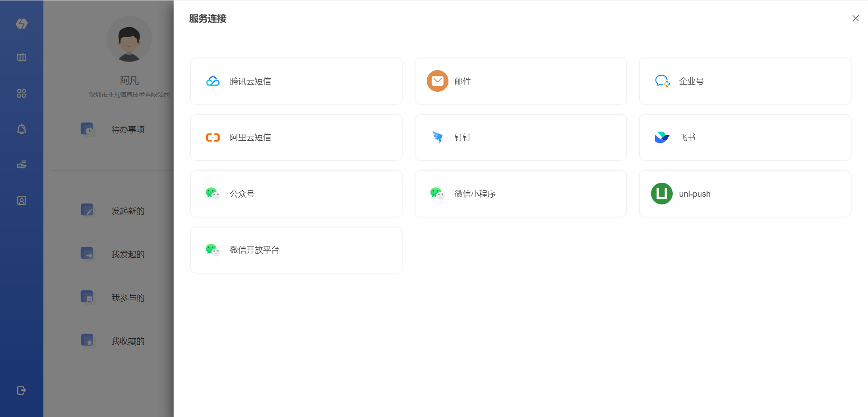Click the 我参与的 document icon
868x417 pixels.
click(87, 297)
